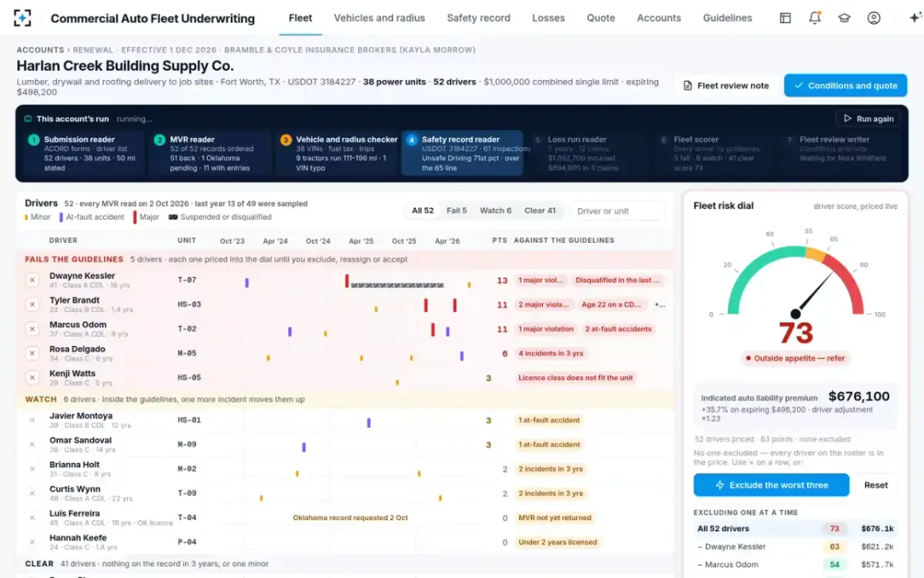Click the "Licence class does not fit the unit" tag

pyautogui.click(x=574, y=378)
